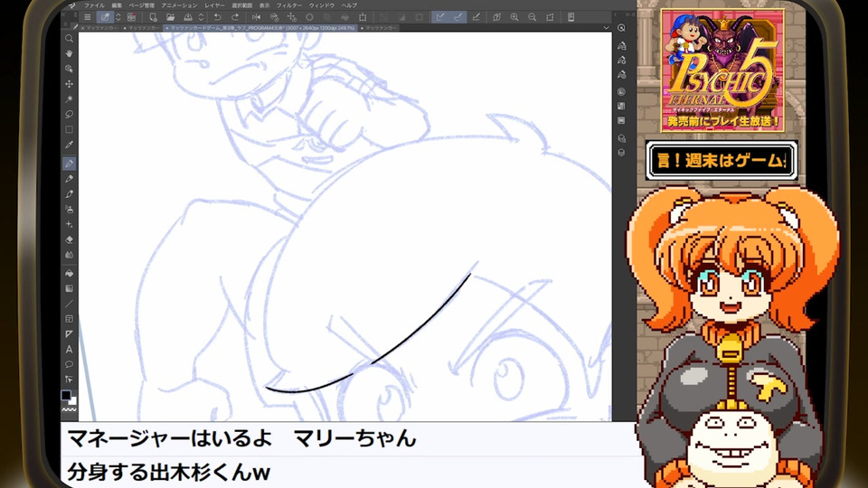
Task: Click the transparent color strip below swatches
Action: pos(70,410)
